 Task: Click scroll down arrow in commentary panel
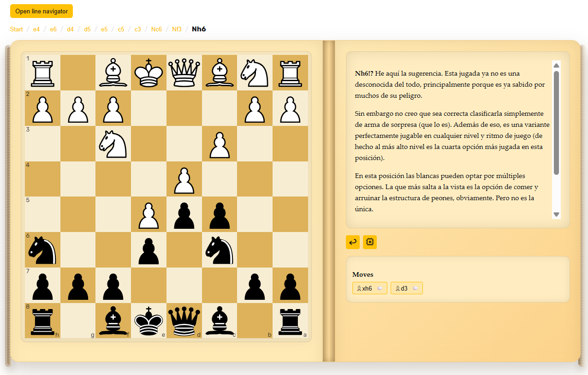click(556, 214)
